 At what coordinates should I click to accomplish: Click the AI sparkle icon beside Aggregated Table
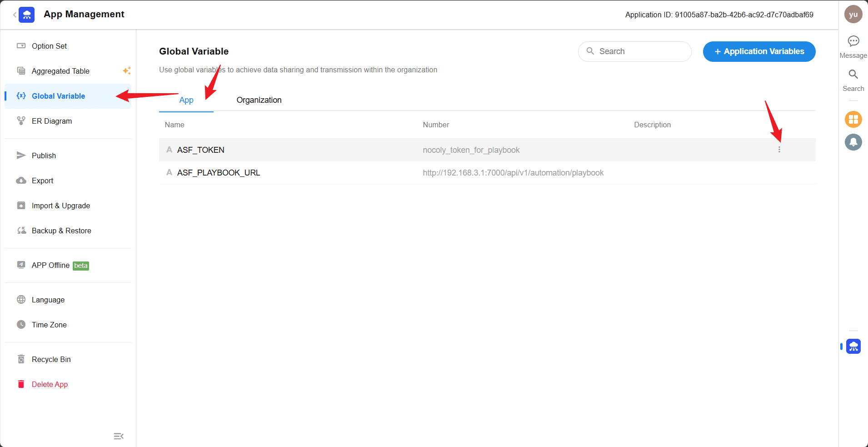(x=127, y=71)
